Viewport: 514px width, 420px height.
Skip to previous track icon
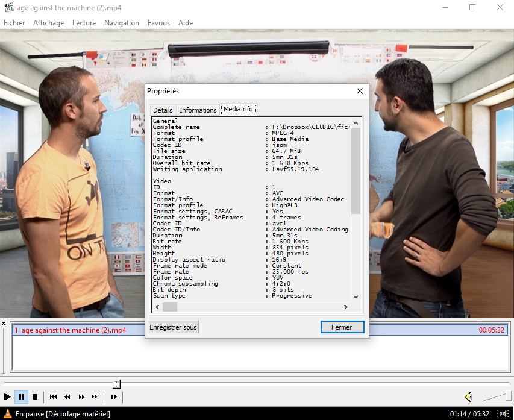pyautogui.click(x=54, y=396)
